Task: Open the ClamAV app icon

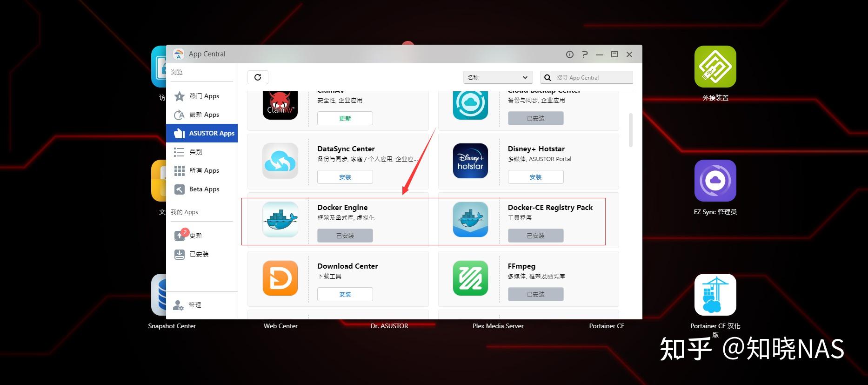Action: click(x=280, y=105)
